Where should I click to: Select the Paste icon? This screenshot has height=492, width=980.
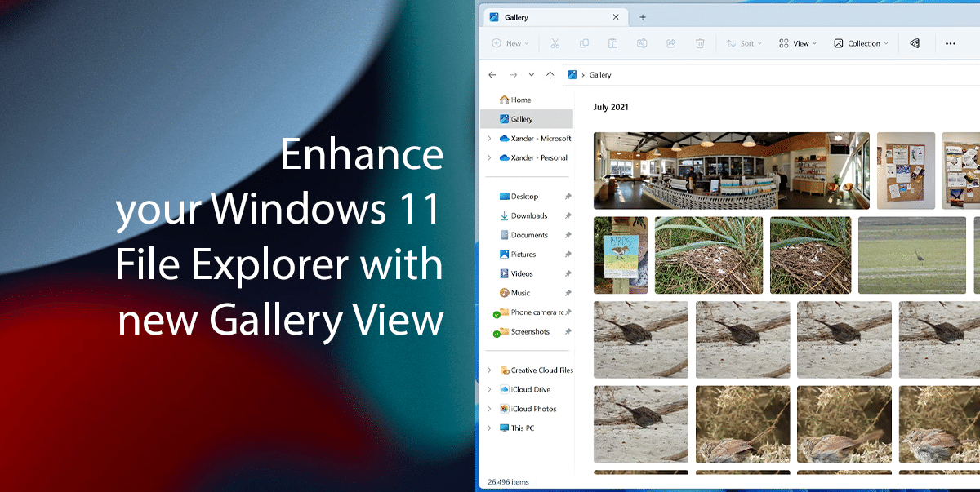612,42
